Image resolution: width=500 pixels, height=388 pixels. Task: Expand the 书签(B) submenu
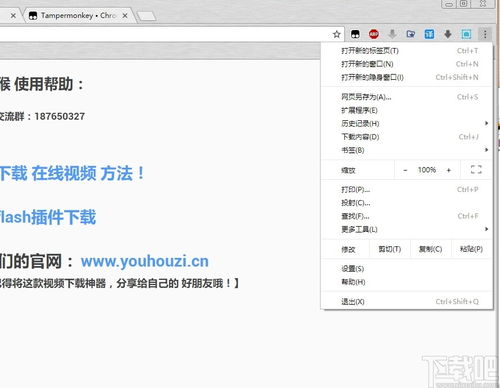407,150
